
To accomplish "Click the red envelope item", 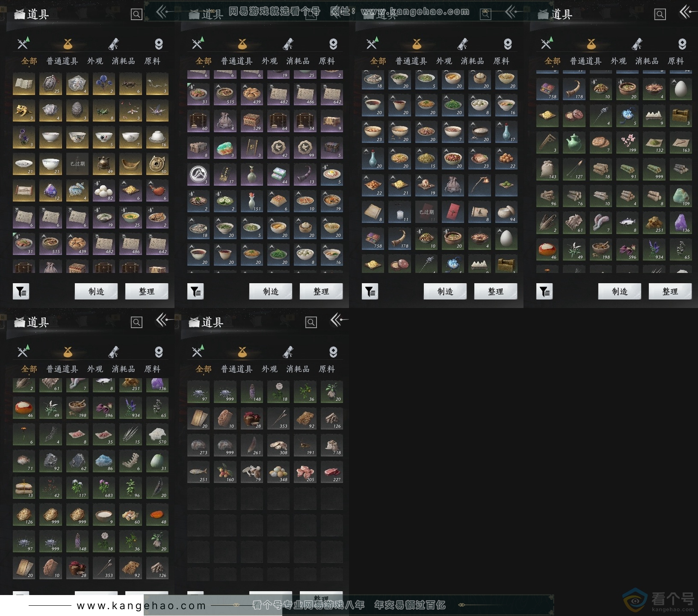I will 453,212.
